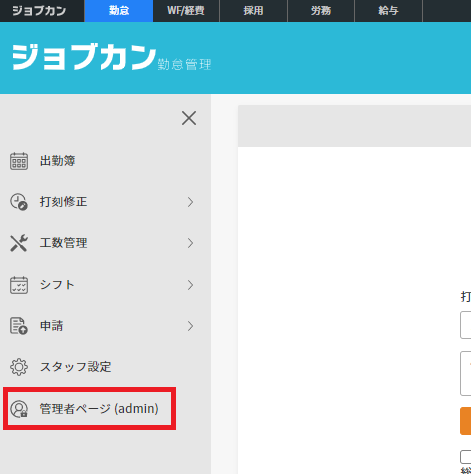Viewport: 471px width, 474px height.
Task: Select the 勤怠 tab
Action: 119,11
